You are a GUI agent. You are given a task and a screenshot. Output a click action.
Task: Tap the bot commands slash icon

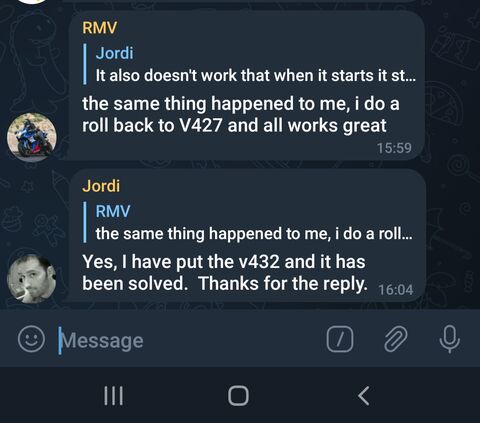click(x=340, y=339)
